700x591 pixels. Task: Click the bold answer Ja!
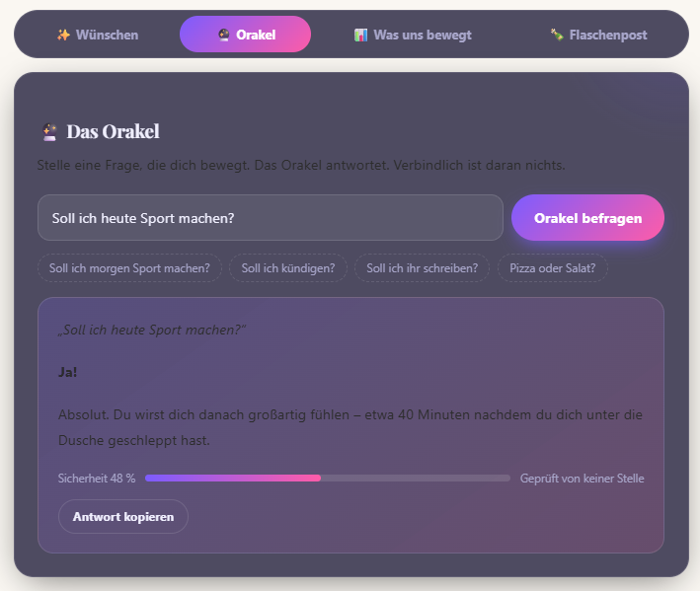[x=68, y=372]
